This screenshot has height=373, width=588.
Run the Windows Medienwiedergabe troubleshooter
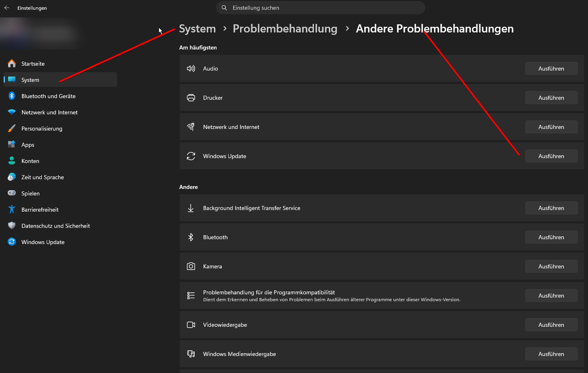(x=551, y=354)
